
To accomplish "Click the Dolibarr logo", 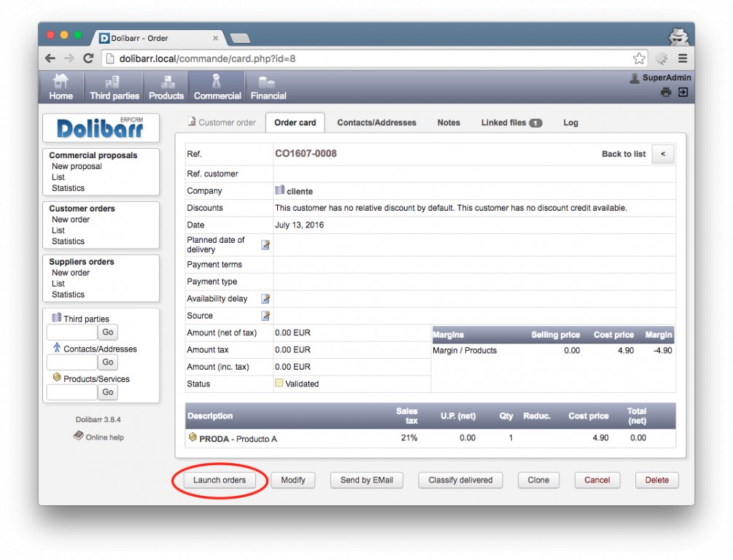I will pos(101,128).
